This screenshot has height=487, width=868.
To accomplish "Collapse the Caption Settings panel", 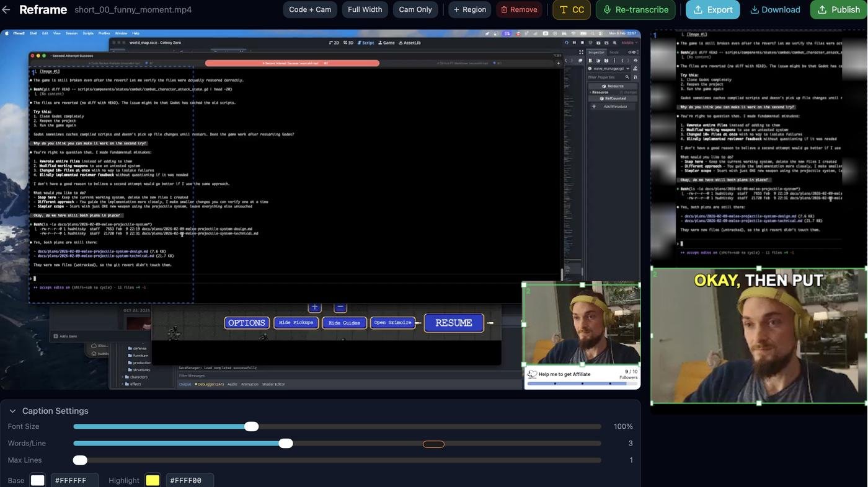I will 12,411.
